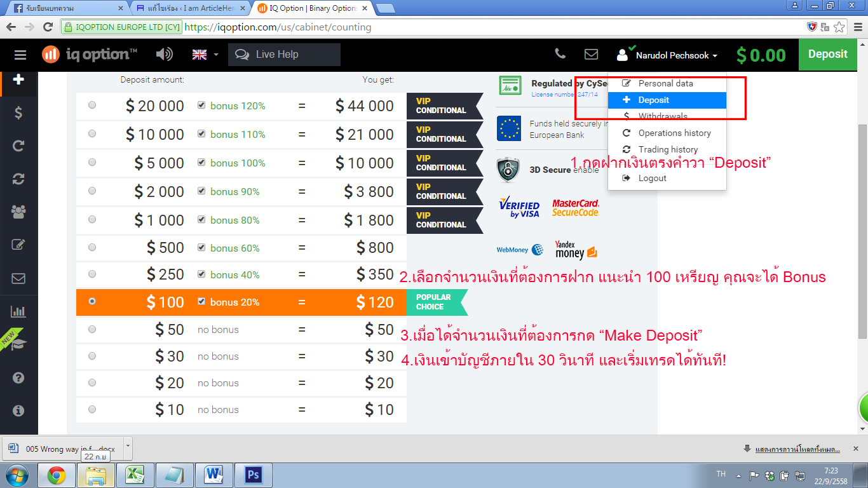Open Withdrawals from account menu
The width and height of the screenshot is (868, 488).
click(x=667, y=116)
